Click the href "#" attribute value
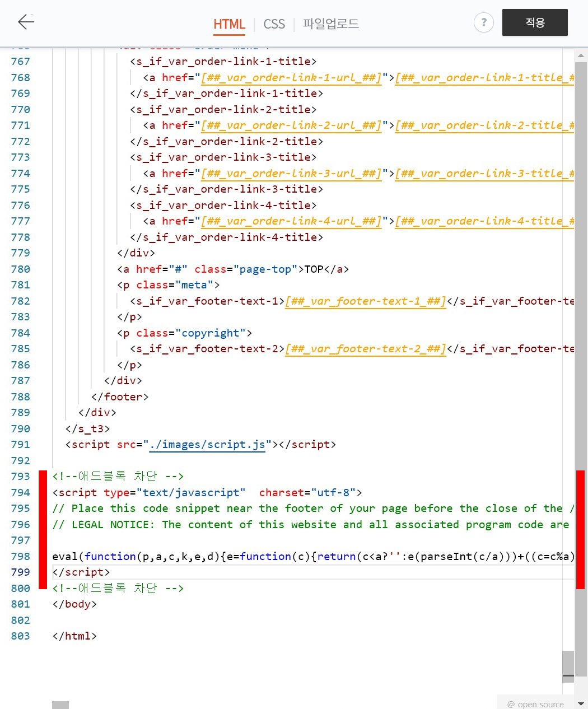588x709 pixels. (178, 269)
